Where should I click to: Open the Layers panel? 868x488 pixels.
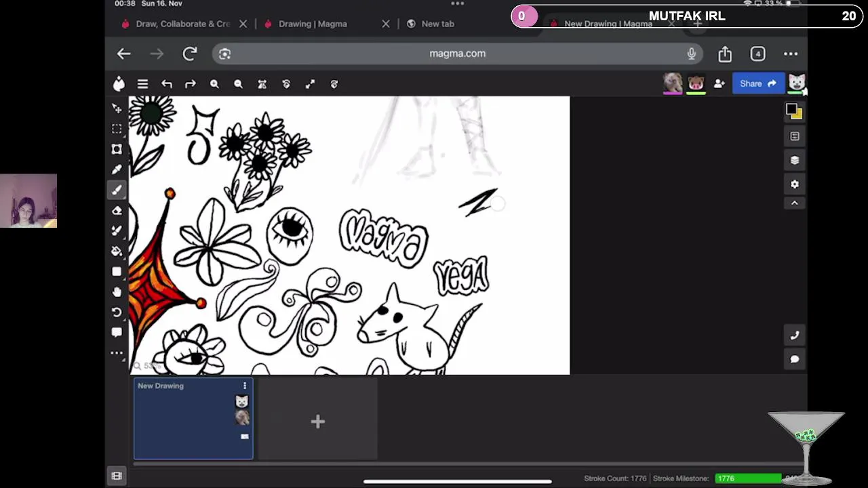[795, 160]
